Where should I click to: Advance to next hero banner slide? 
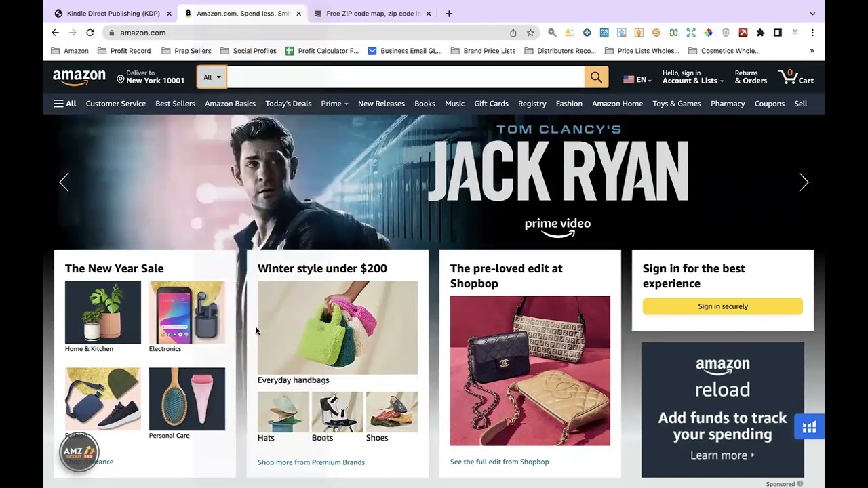(804, 182)
